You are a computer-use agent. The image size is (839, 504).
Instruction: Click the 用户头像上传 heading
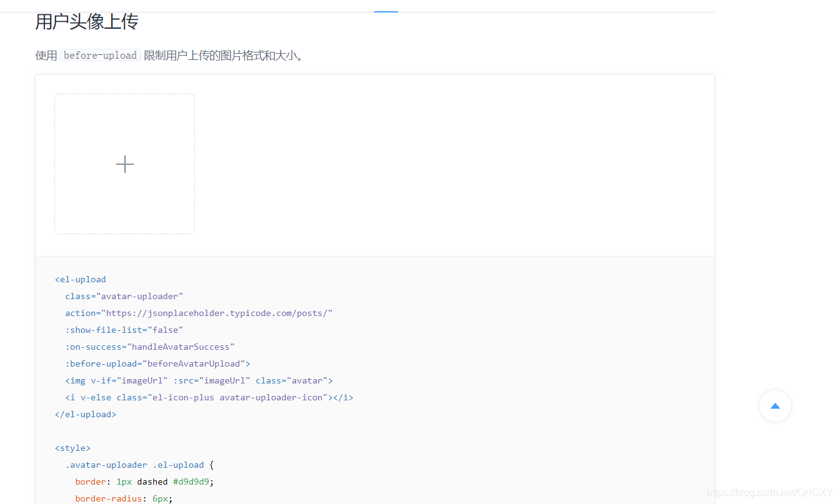[x=87, y=22]
